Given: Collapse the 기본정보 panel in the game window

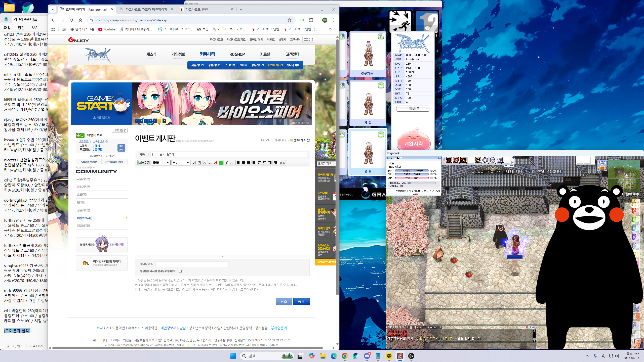Looking at the screenshot, I should [439, 158].
